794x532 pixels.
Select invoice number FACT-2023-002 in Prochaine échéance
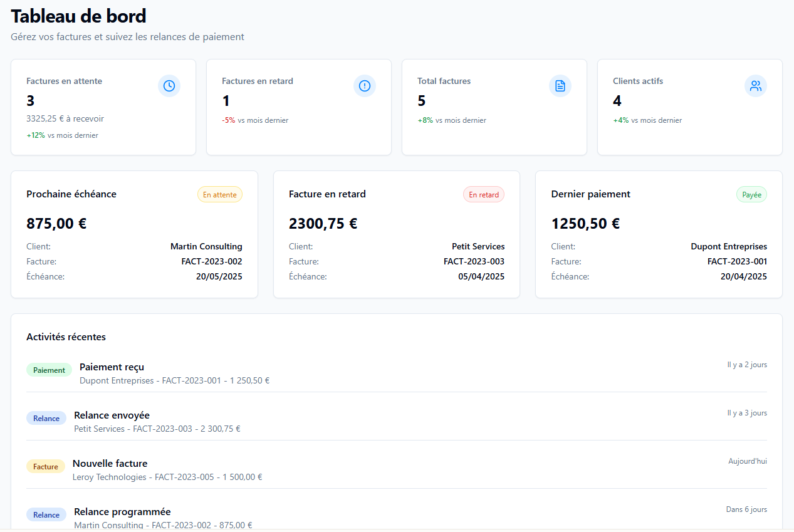[212, 262]
